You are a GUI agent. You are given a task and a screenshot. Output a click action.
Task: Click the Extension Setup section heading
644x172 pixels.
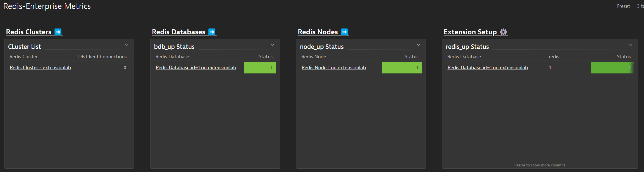[470, 32]
